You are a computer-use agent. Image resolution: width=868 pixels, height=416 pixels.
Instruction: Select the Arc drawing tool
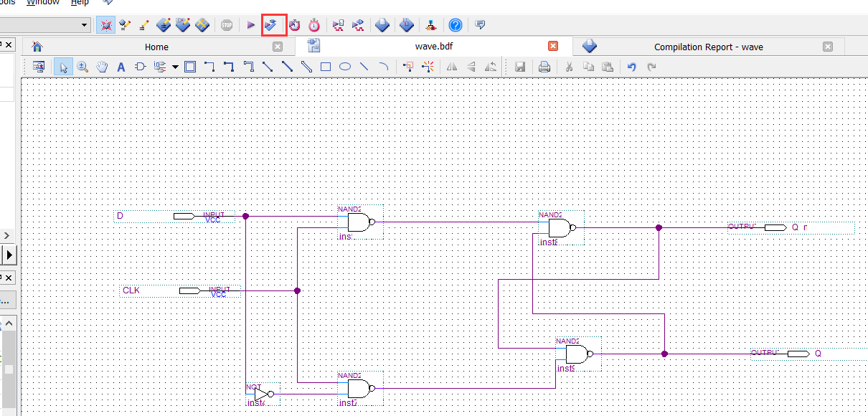[x=384, y=67]
